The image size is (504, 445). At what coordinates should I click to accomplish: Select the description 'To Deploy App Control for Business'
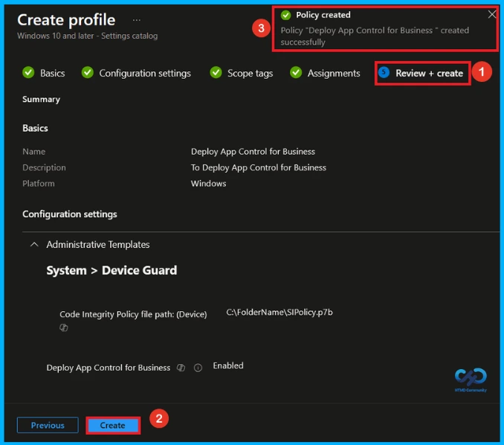point(259,167)
